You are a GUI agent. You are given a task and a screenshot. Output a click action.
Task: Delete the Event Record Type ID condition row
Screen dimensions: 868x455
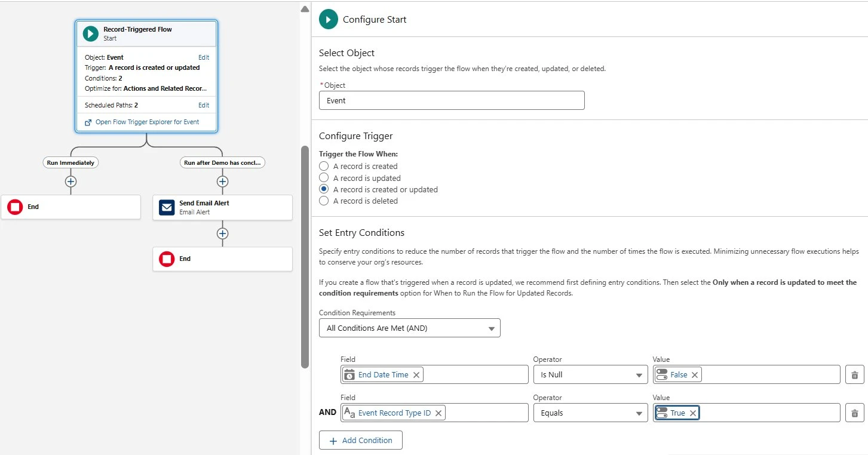854,413
